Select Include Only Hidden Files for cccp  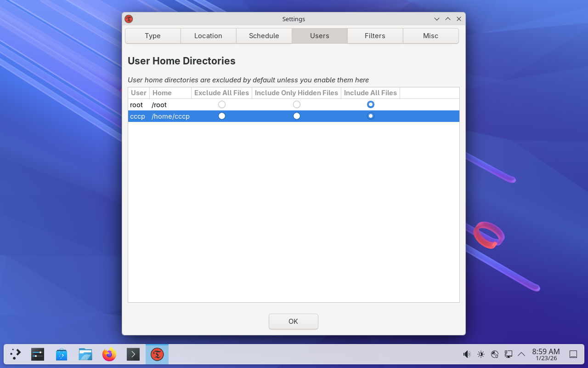pyautogui.click(x=297, y=116)
